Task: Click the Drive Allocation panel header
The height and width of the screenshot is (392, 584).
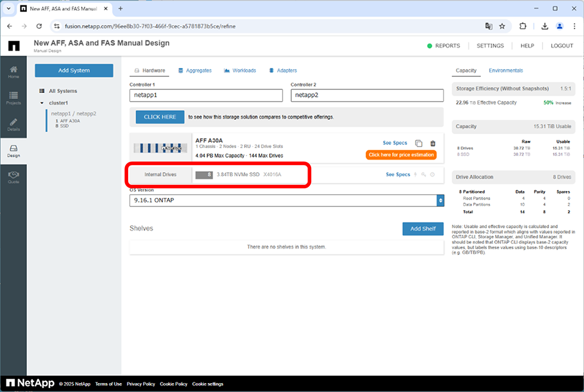Action: (513, 177)
